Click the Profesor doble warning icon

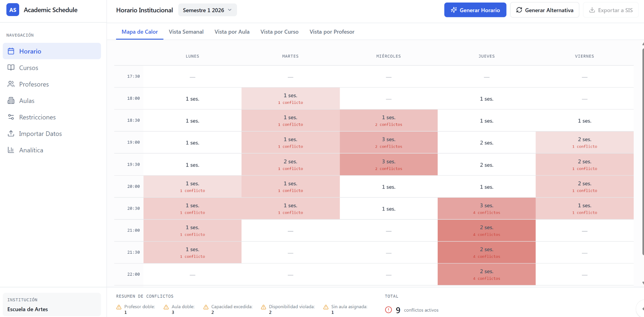pos(119,307)
